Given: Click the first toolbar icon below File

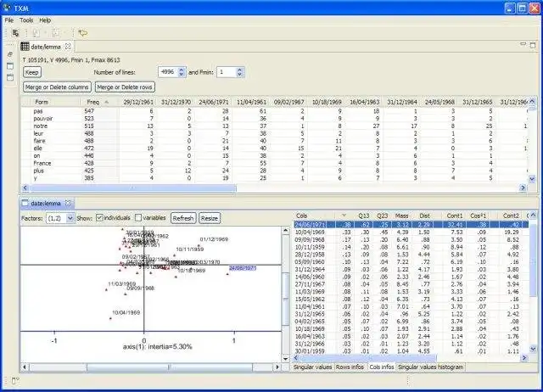Looking at the screenshot, I should (16, 32).
